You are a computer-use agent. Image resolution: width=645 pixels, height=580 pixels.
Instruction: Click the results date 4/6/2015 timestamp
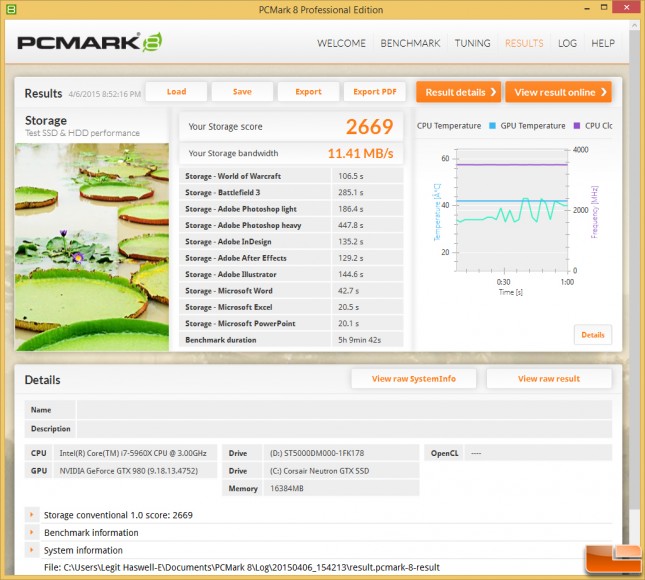[x=104, y=94]
